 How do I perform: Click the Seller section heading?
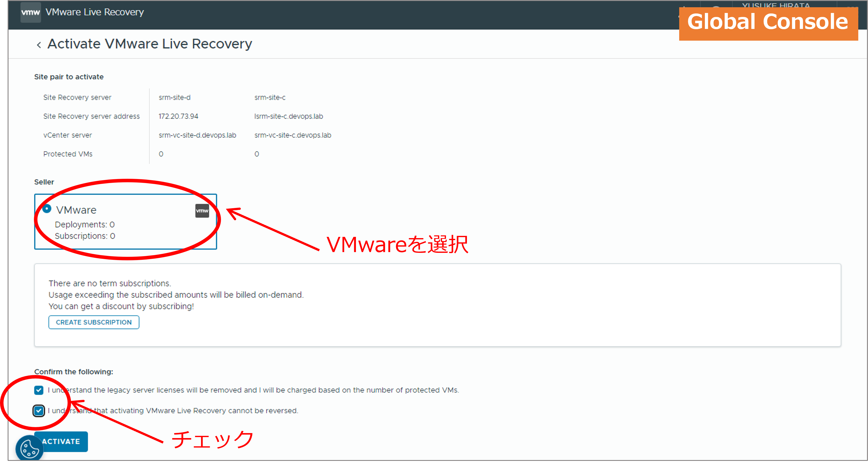tap(44, 182)
